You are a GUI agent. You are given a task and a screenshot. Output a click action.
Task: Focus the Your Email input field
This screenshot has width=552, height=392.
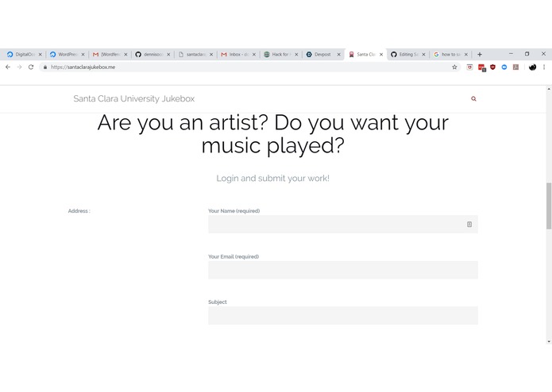(x=343, y=270)
